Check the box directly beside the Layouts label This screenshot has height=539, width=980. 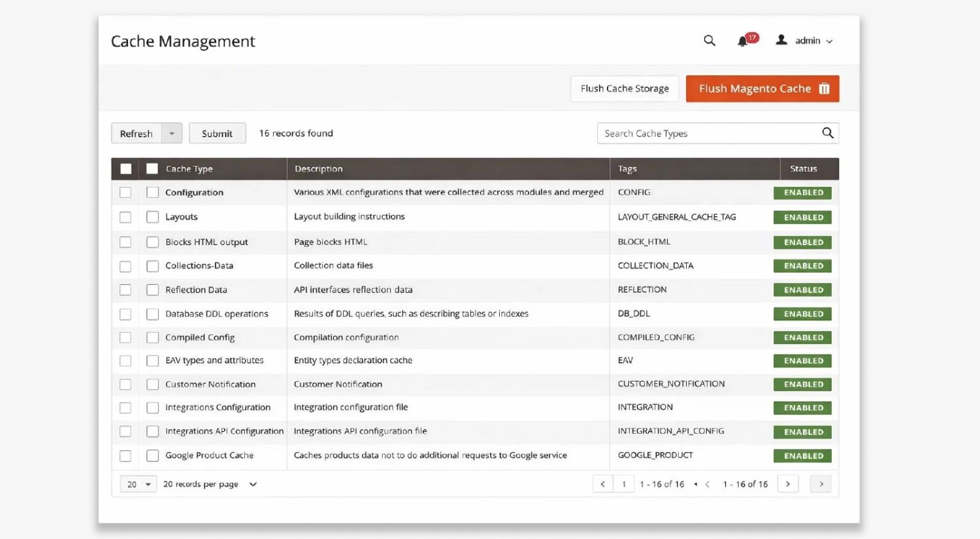pyautogui.click(x=152, y=217)
